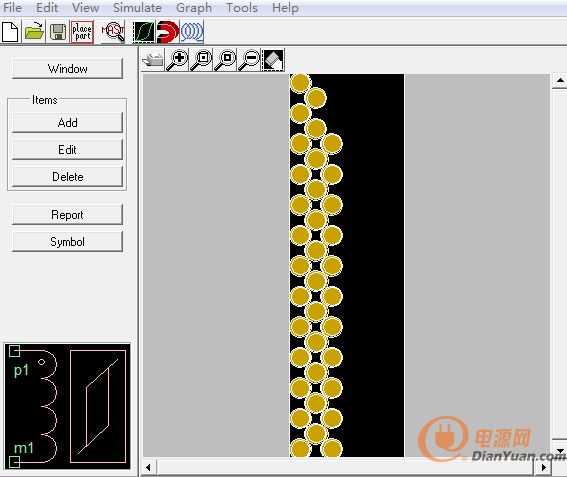Zoom in with the plus magnifier
567x477 pixels.
pos(177,60)
